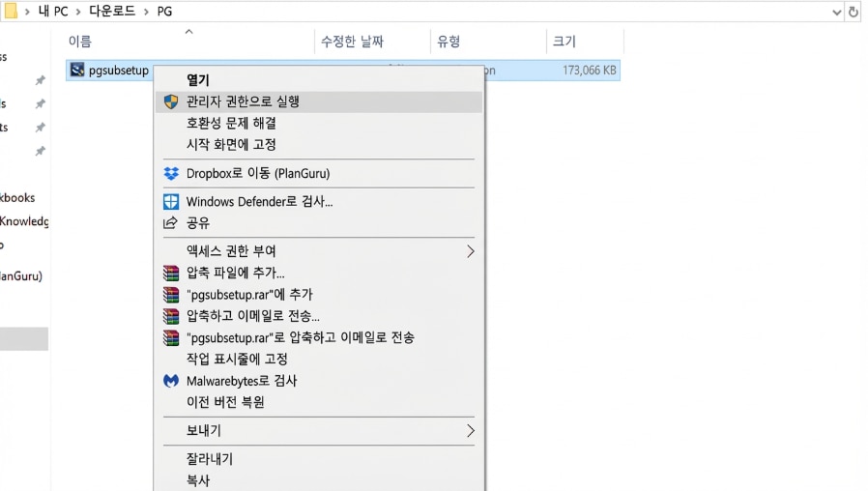Click the highlighted gray sidebar item

click(x=24, y=339)
